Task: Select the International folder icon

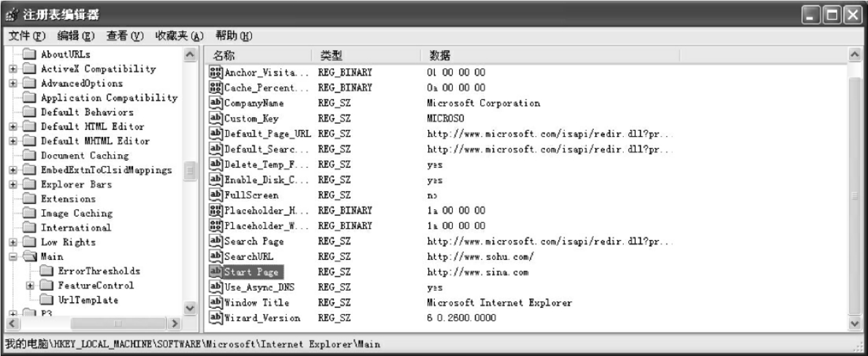Action: coord(29,227)
